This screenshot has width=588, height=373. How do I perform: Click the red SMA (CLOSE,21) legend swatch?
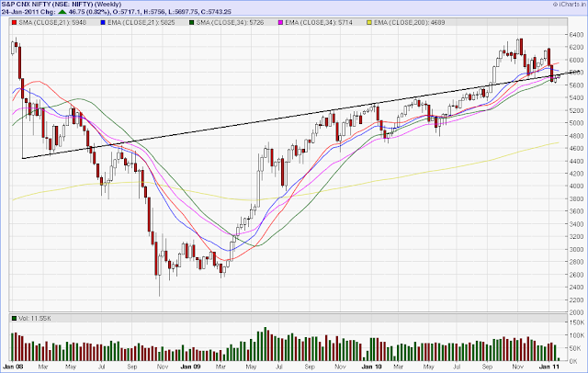point(15,22)
